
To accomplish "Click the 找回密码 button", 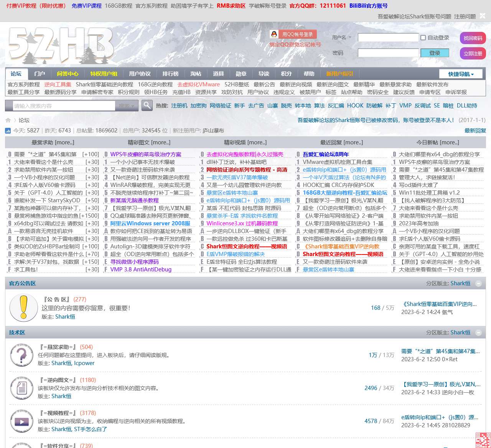I will pos(473,38).
